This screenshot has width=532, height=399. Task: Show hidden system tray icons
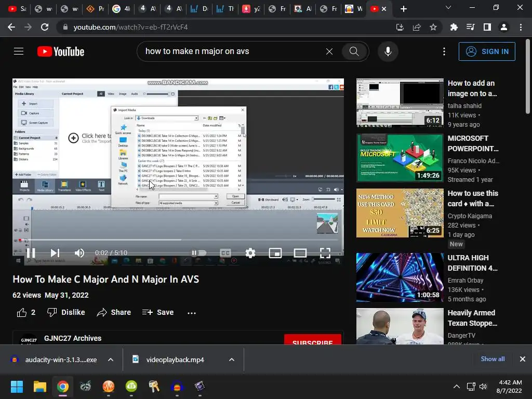tap(457, 387)
